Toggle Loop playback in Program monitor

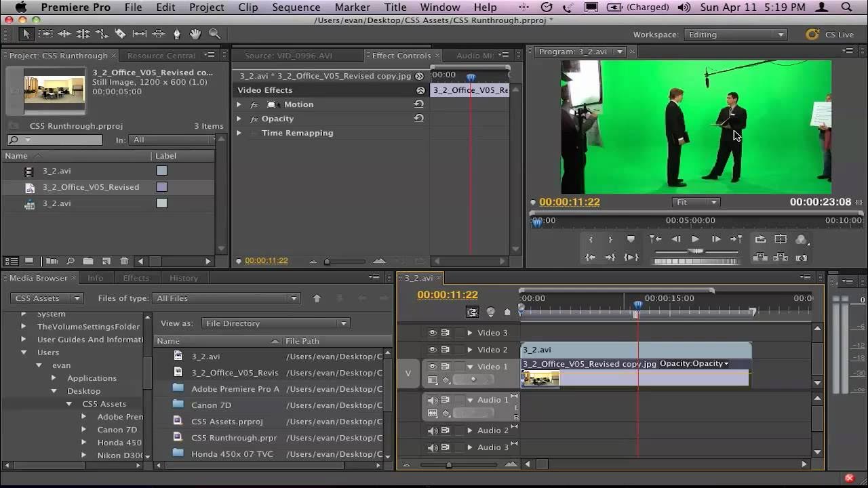(x=760, y=239)
